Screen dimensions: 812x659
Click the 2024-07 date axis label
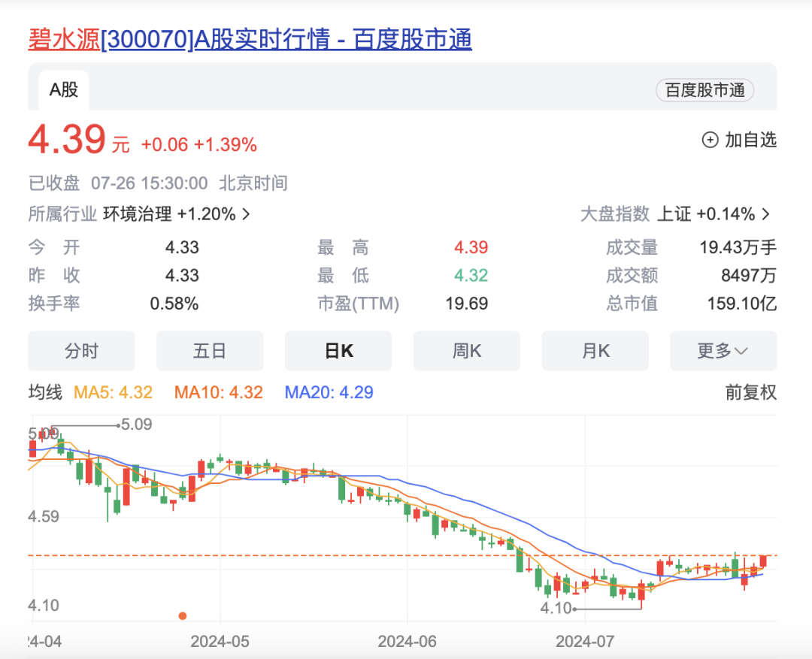pos(585,642)
